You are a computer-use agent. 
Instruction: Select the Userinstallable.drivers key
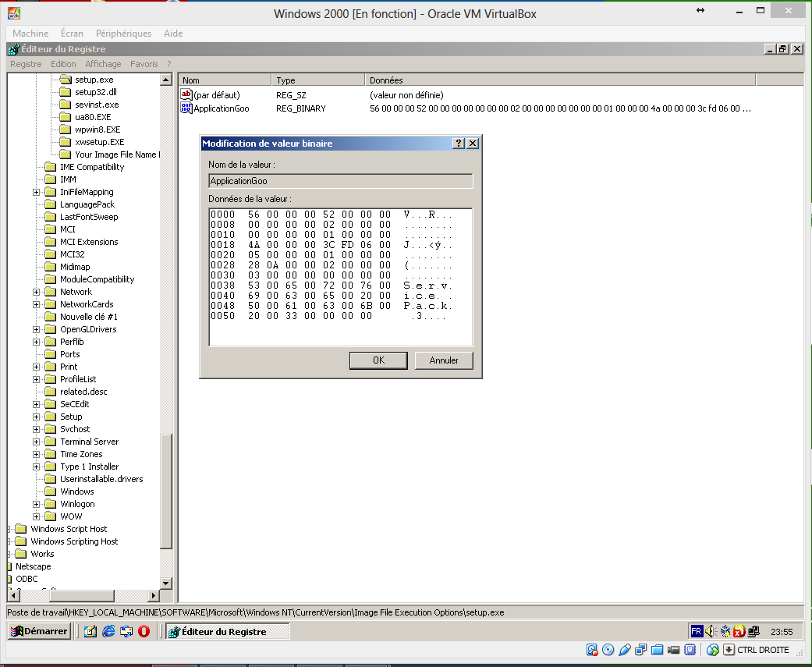101,479
